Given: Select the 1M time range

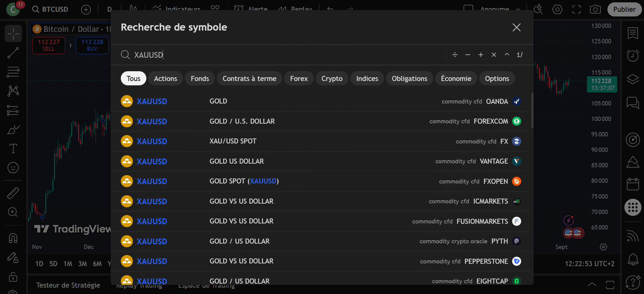Looking at the screenshot, I should tap(68, 264).
